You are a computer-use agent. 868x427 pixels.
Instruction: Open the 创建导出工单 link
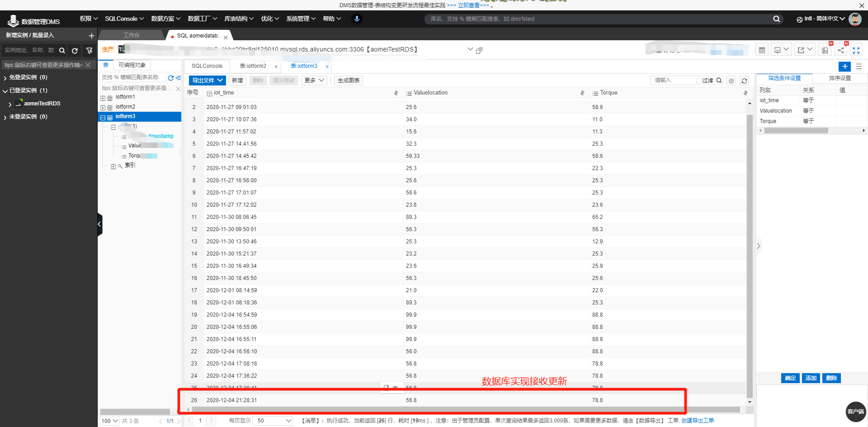(x=698, y=421)
